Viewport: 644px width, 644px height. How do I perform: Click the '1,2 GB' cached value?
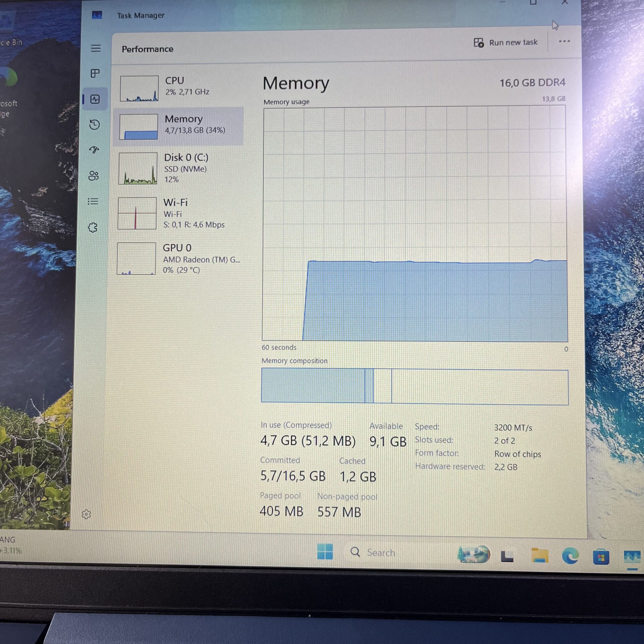(358, 477)
